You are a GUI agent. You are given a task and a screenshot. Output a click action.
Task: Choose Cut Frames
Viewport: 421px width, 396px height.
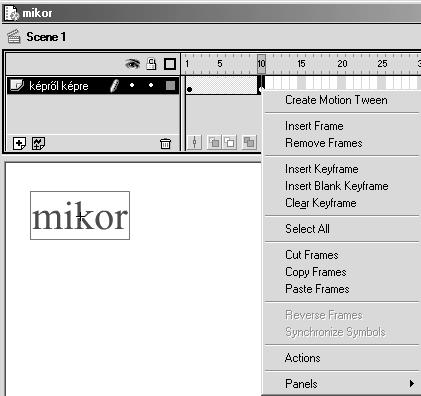[x=312, y=255]
